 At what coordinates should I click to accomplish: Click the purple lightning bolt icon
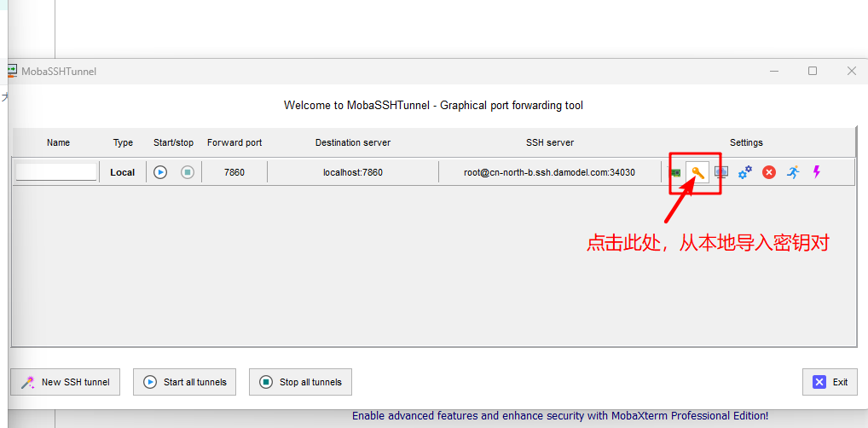[817, 172]
